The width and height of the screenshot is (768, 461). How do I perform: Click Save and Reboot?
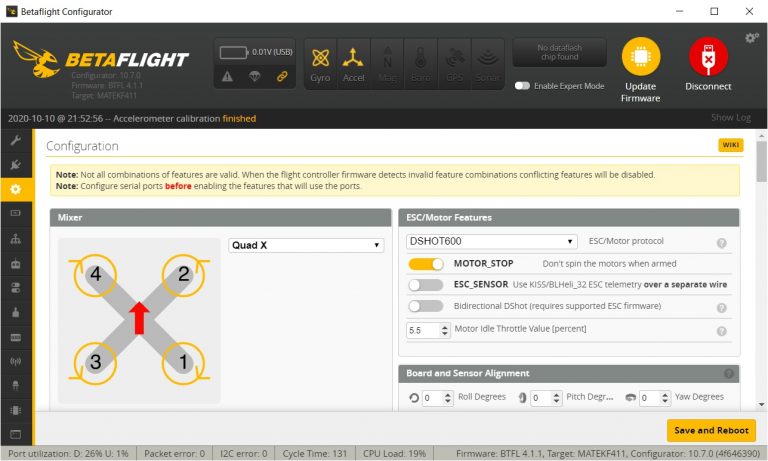711,430
